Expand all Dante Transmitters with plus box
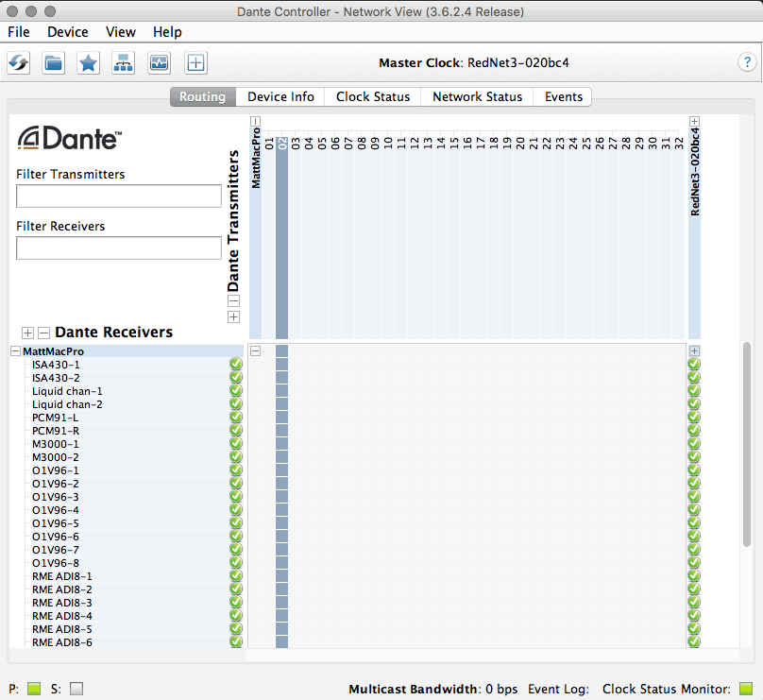This screenshot has width=763, height=700. 233,317
